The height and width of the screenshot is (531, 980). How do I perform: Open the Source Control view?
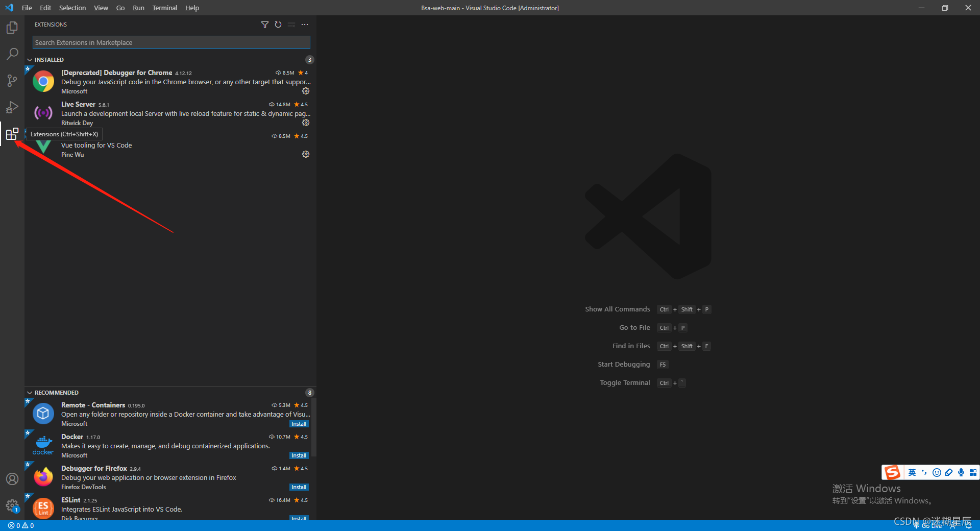coord(12,81)
